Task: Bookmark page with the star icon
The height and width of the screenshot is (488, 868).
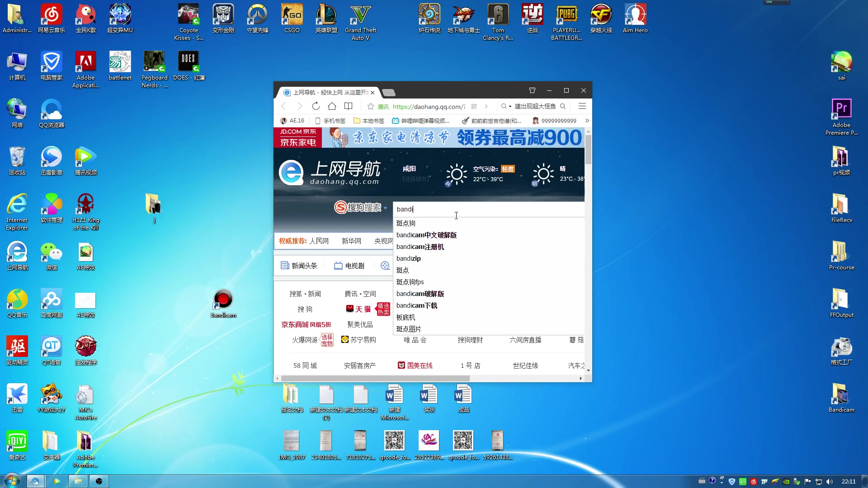Action: (x=371, y=107)
